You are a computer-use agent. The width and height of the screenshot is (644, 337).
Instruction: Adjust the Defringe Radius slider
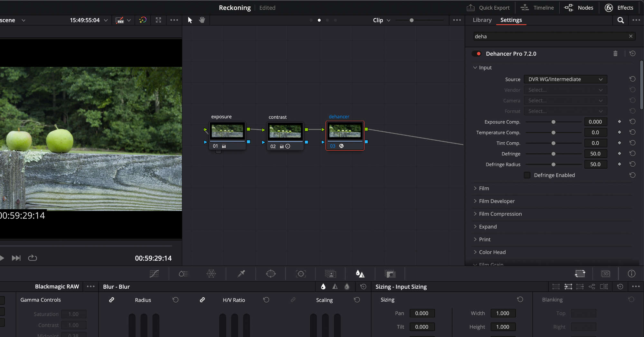[554, 164]
